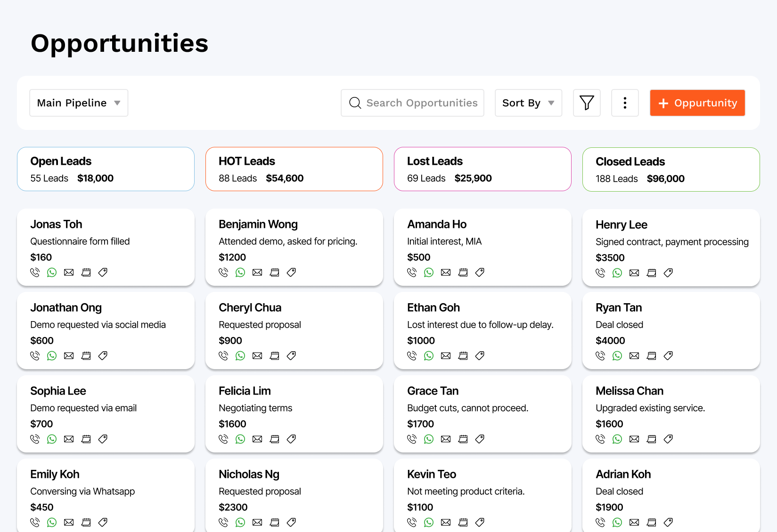Select the Open Leads stage header
Image resolution: width=777 pixels, height=532 pixels.
click(x=106, y=169)
